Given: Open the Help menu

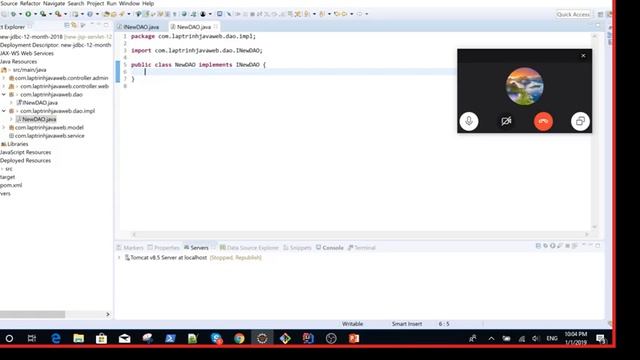Looking at the screenshot, I should point(148,3).
